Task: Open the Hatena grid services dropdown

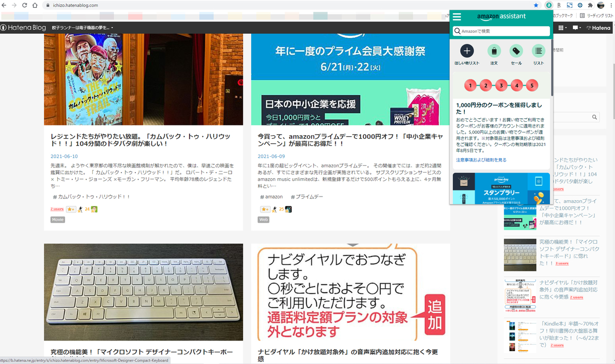Action: pos(563,28)
